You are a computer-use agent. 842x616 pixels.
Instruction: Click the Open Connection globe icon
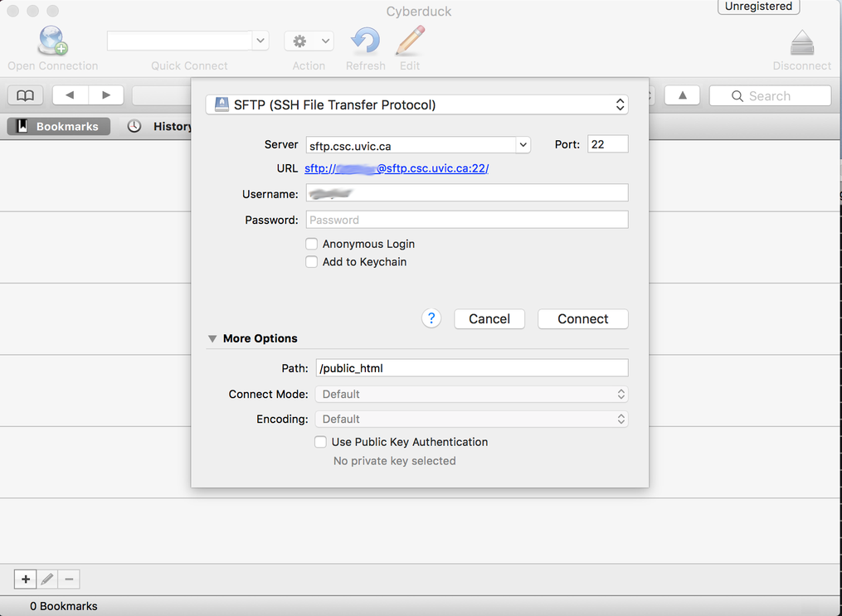[52, 41]
